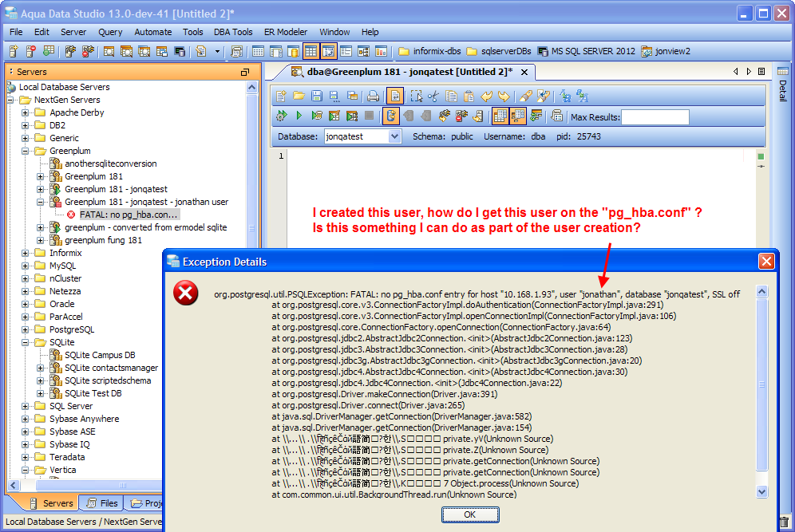Image resolution: width=795 pixels, height=532 pixels.
Task: Click the tab list icon right of tab arrows
Action: 761,72
